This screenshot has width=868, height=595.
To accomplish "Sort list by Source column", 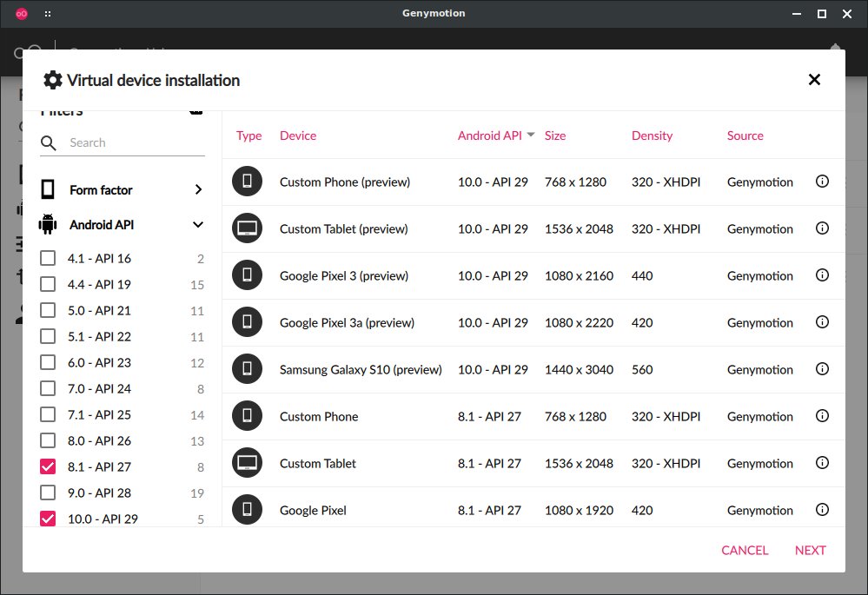I will click(x=745, y=136).
